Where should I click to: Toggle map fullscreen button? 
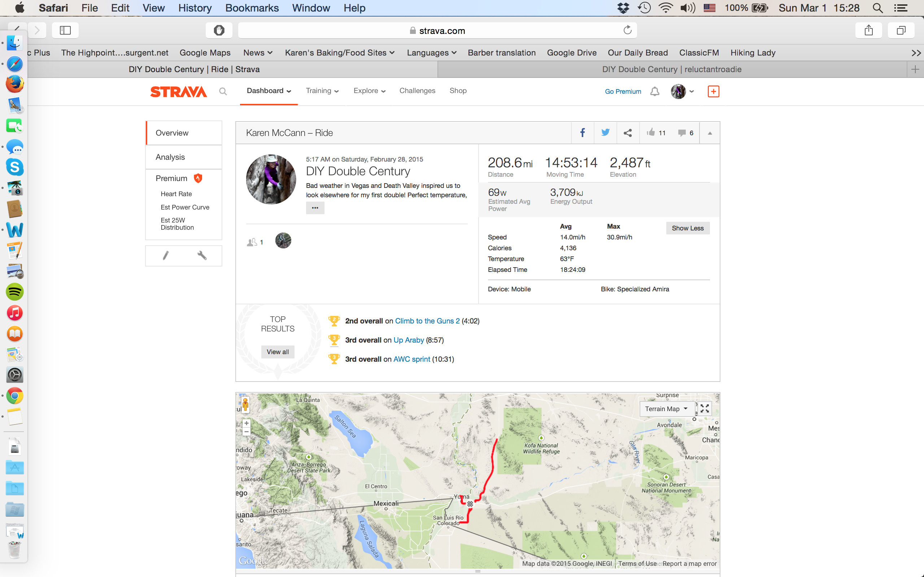[x=705, y=409]
